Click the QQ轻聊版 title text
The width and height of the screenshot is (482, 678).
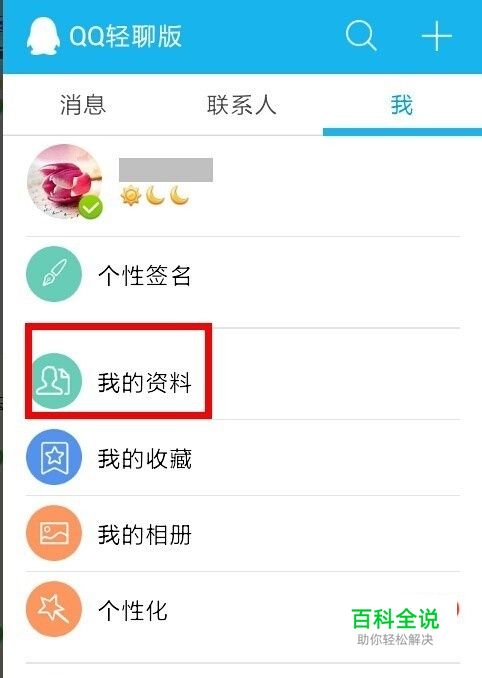tap(125, 36)
